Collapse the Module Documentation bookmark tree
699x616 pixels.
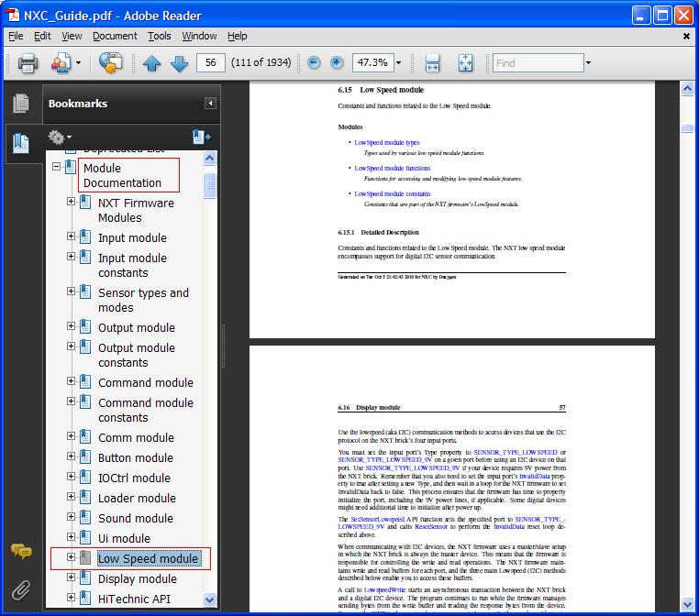[x=57, y=168]
